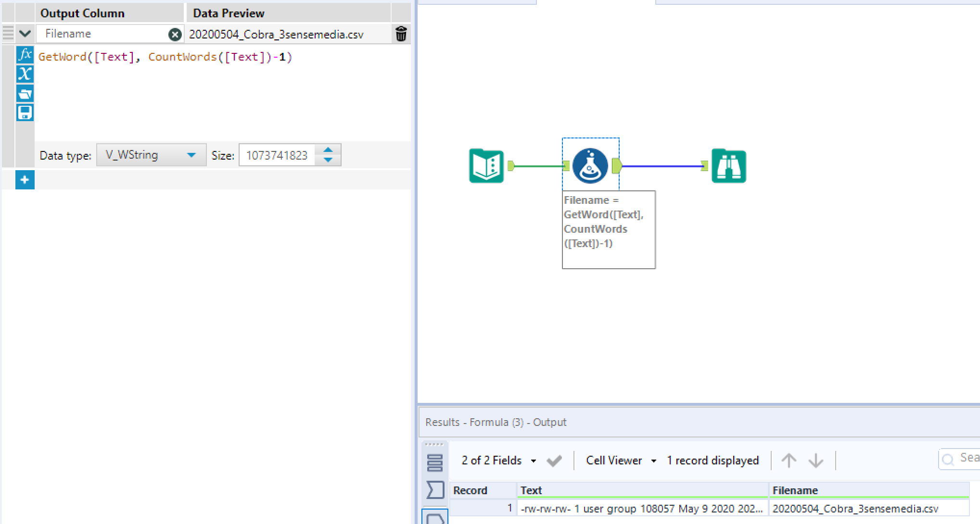Open saved expressions folder icon
The width and height of the screenshot is (980, 524).
(x=25, y=93)
